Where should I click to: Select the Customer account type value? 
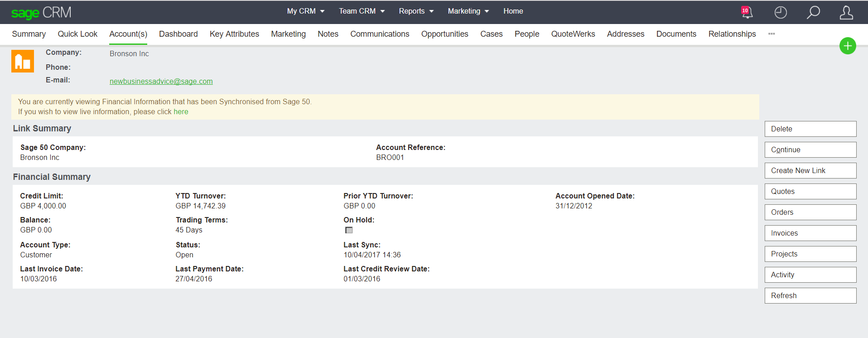click(x=36, y=255)
